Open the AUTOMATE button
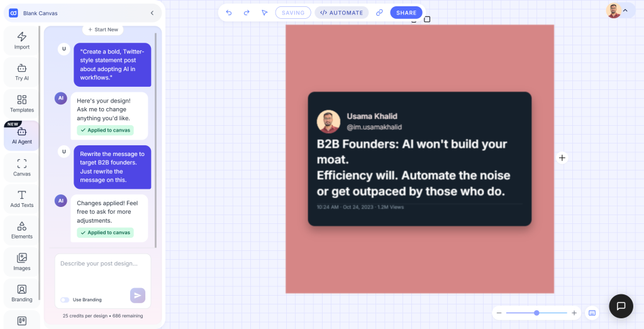 [341, 13]
